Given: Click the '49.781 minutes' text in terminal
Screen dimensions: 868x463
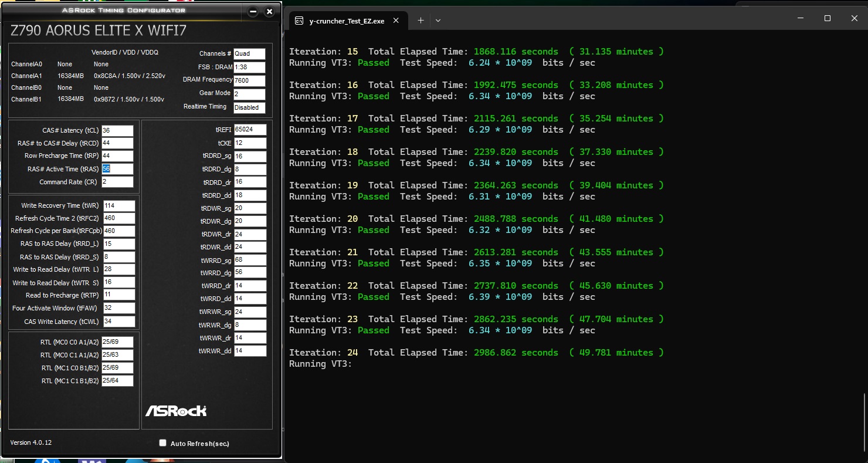Looking at the screenshot, I should tap(616, 353).
